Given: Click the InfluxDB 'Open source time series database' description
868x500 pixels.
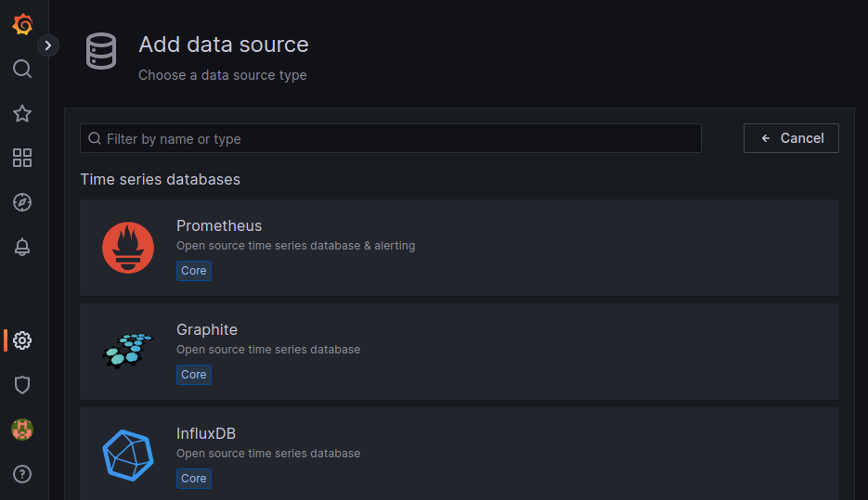Looking at the screenshot, I should point(268,454).
